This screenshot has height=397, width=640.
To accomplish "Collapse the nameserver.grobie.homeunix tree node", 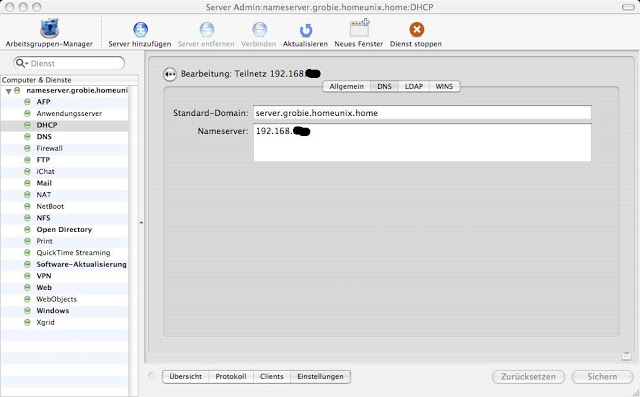I will [8, 91].
